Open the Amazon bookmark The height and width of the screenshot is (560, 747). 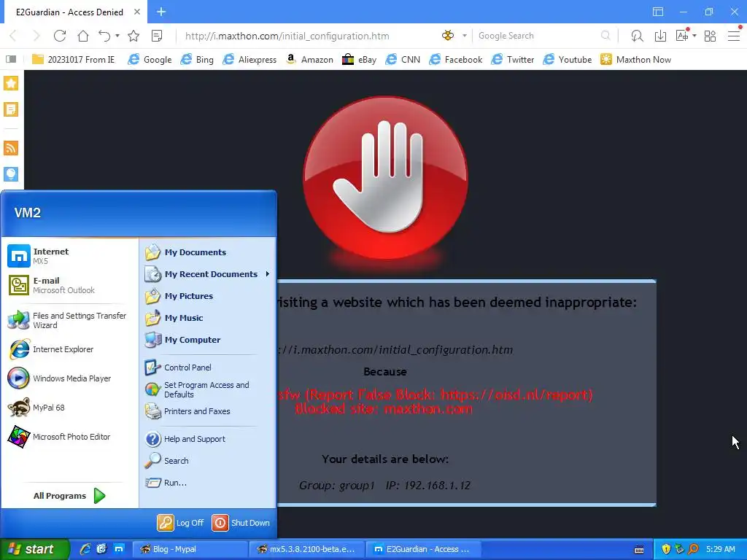pos(309,60)
